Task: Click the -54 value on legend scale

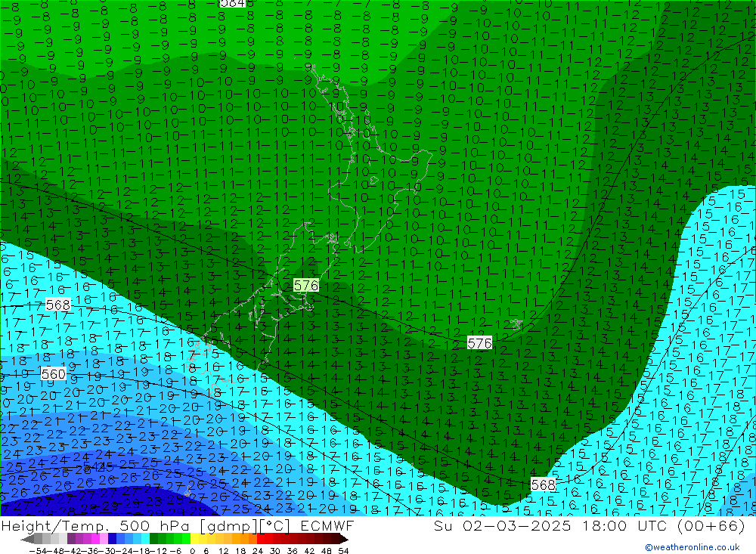Action: pos(38,551)
